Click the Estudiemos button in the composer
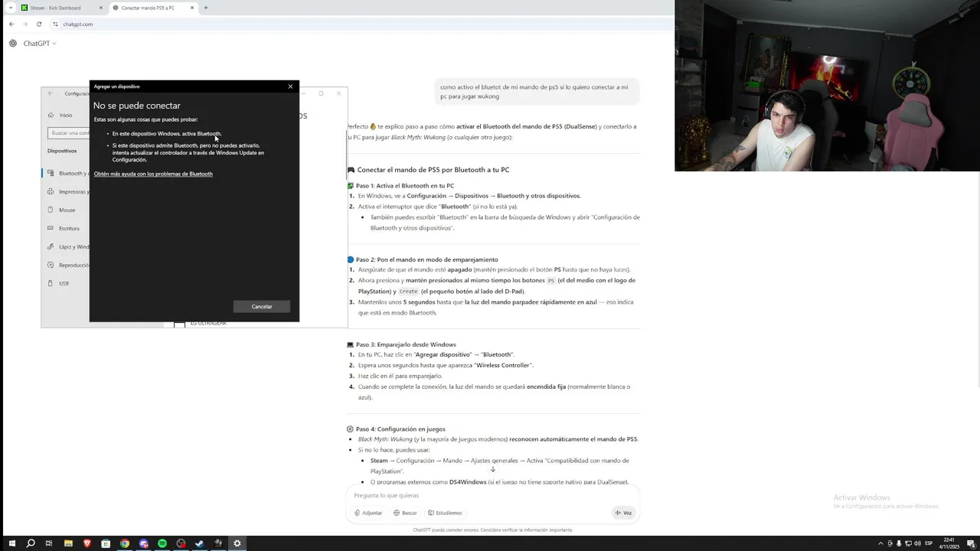This screenshot has width=980, height=551. pyautogui.click(x=445, y=513)
